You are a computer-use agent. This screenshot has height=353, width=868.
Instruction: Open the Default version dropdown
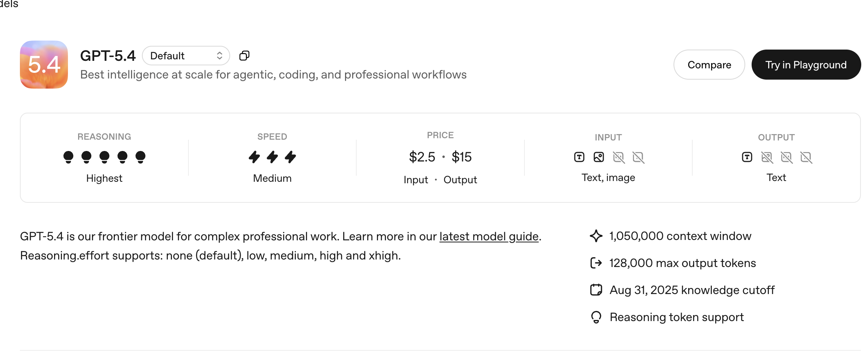click(186, 56)
